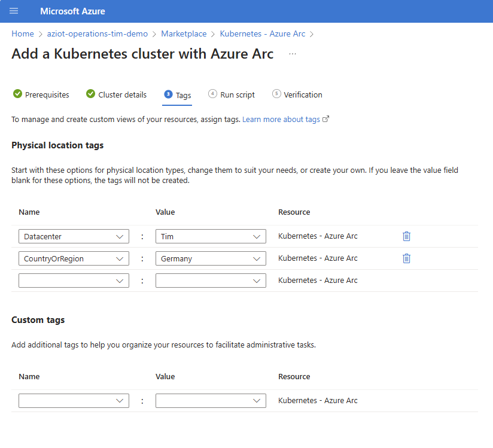This screenshot has height=448, width=493.
Task: Open Learn more about tags link
Action: [281, 120]
